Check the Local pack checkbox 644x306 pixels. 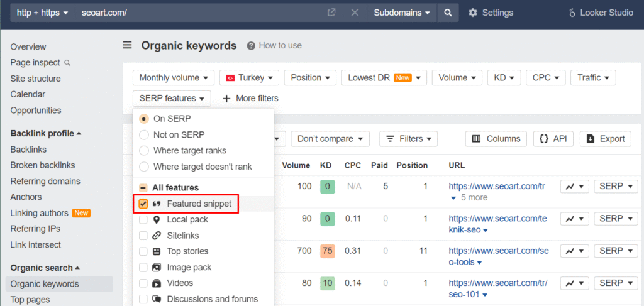pos(143,220)
